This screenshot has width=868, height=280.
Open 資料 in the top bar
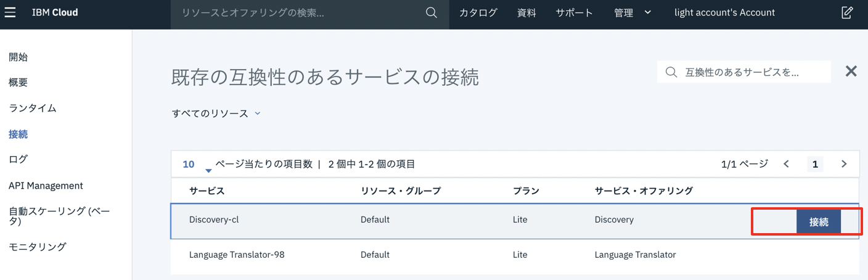[x=526, y=13]
